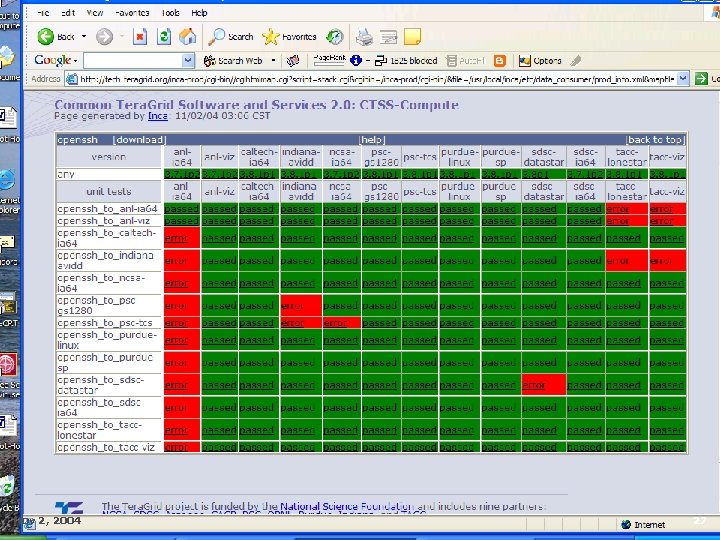Click the Edit page icon beside Print
This screenshot has width=720, height=540.
pos(388,37)
